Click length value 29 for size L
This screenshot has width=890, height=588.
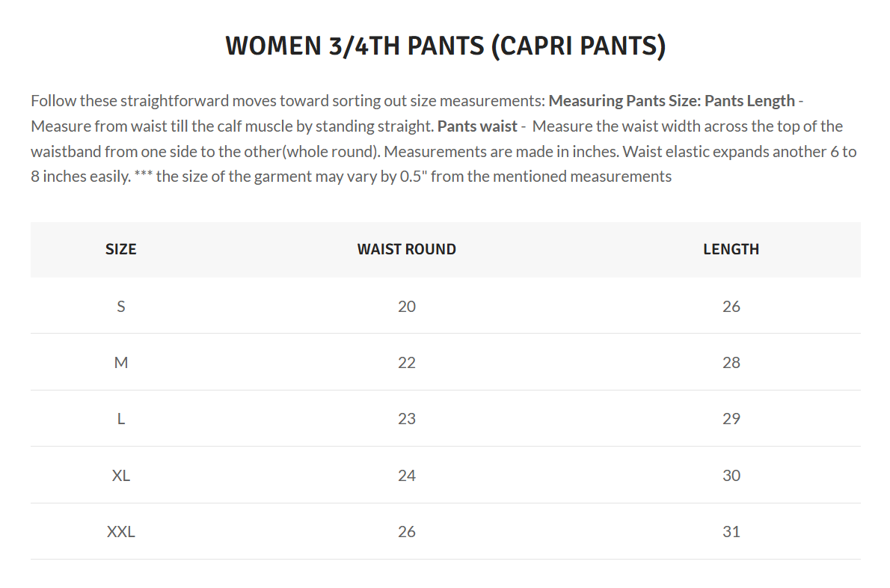pos(731,419)
